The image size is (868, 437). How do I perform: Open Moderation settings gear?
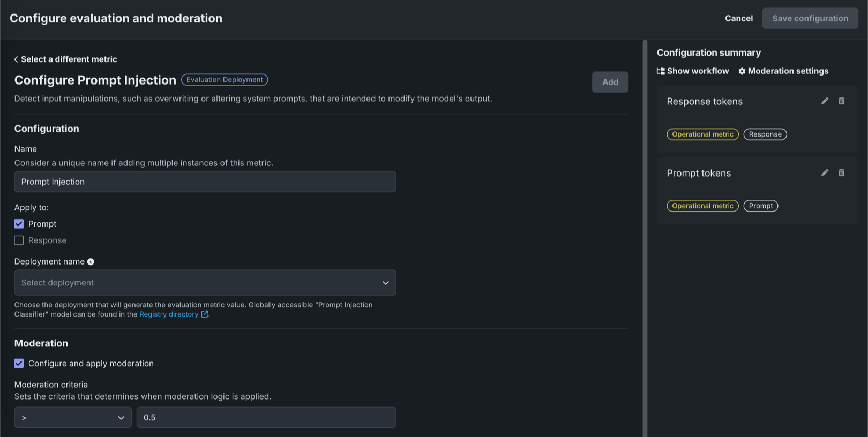742,71
